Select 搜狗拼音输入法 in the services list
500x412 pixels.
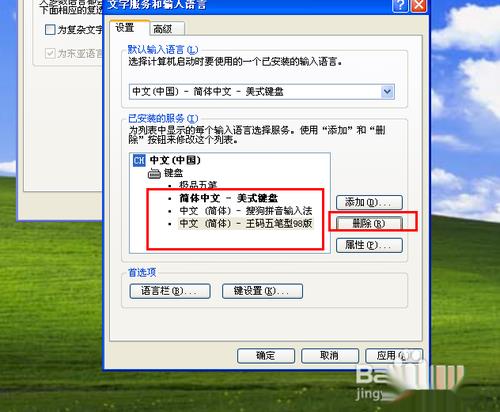pyautogui.click(x=246, y=211)
